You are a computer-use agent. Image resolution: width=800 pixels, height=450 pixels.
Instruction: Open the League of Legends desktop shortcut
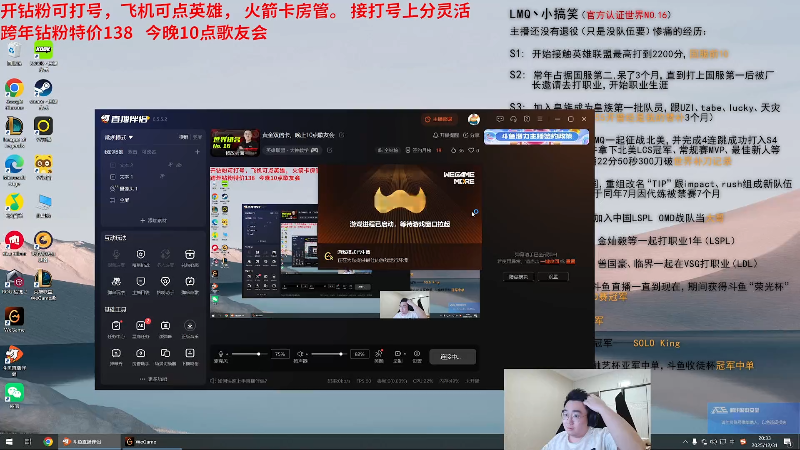click(x=14, y=130)
